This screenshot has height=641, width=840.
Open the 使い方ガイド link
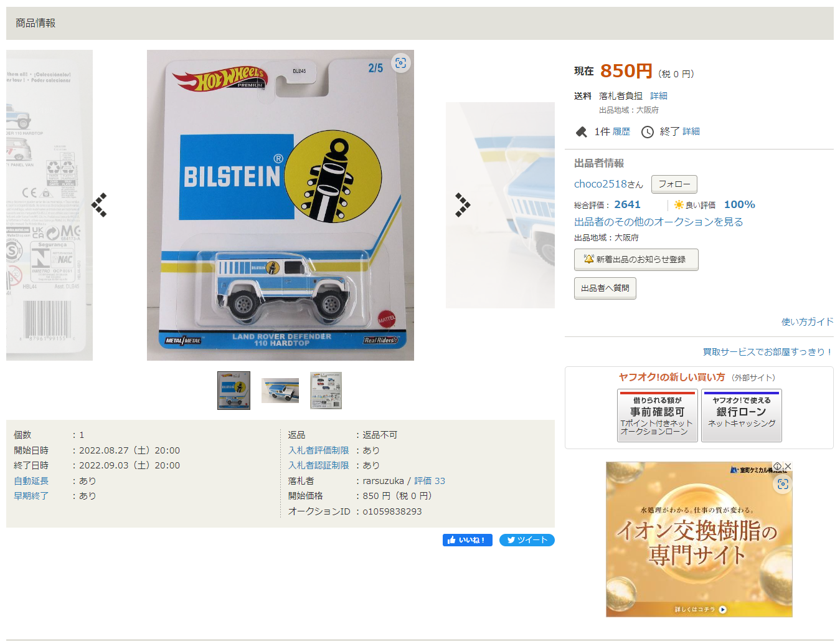(x=808, y=321)
